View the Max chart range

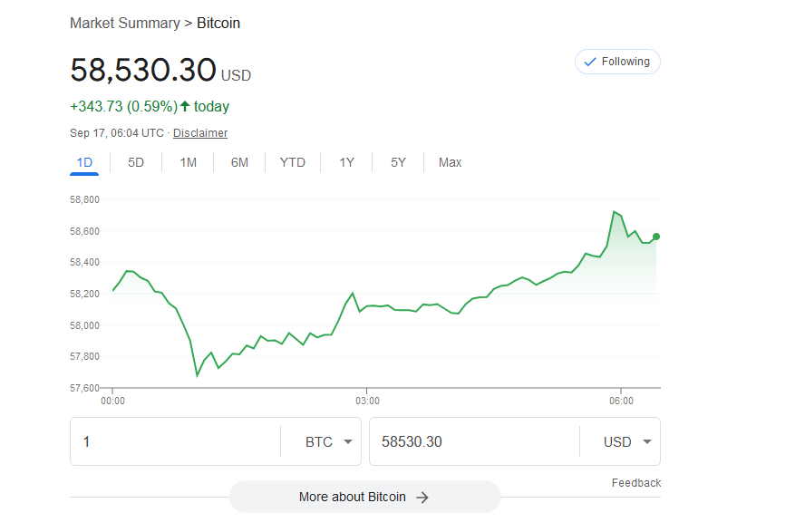[x=451, y=162]
